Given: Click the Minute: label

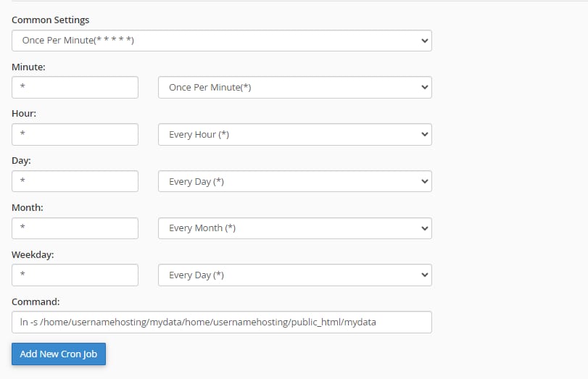Looking at the screenshot, I should [x=29, y=67].
